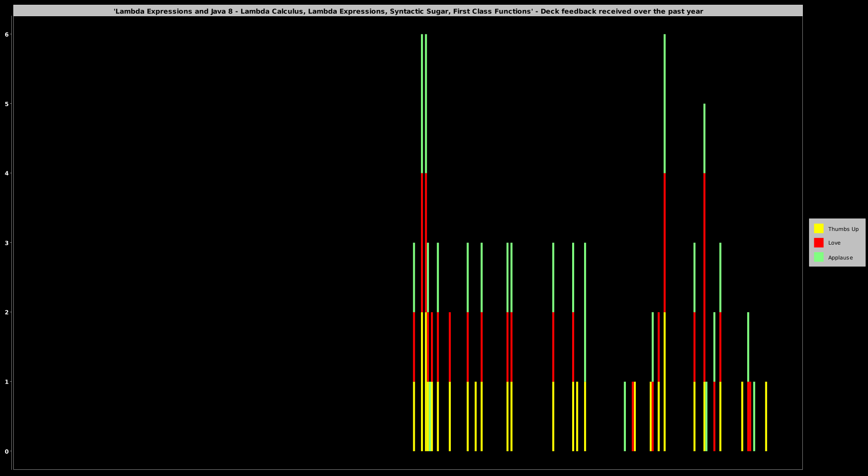Click the red Love legend swatch
The height and width of the screenshot is (476, 868).
(x=819, y=243)
